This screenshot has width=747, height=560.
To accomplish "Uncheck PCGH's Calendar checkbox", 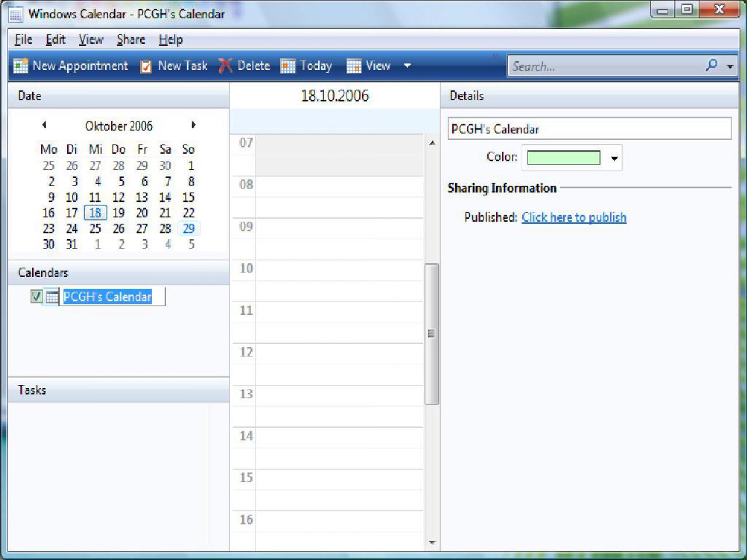I will coord(36,296).
